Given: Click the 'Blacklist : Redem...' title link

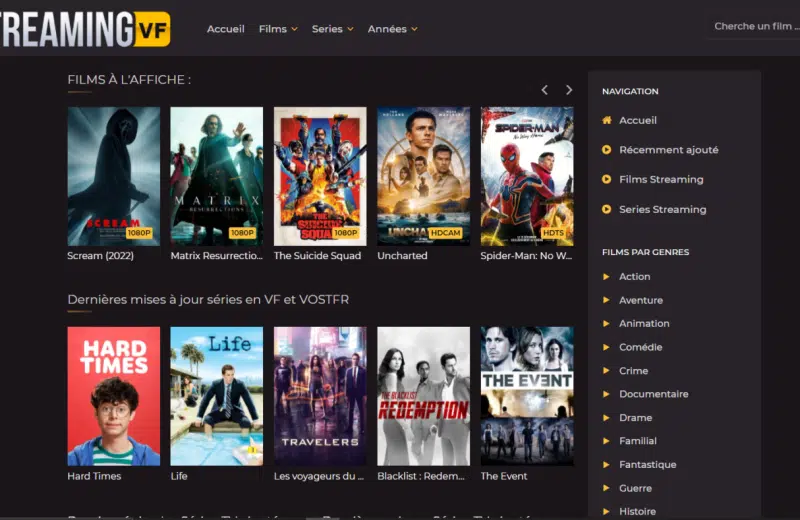Looking at the screenshot, I should 421,476.
